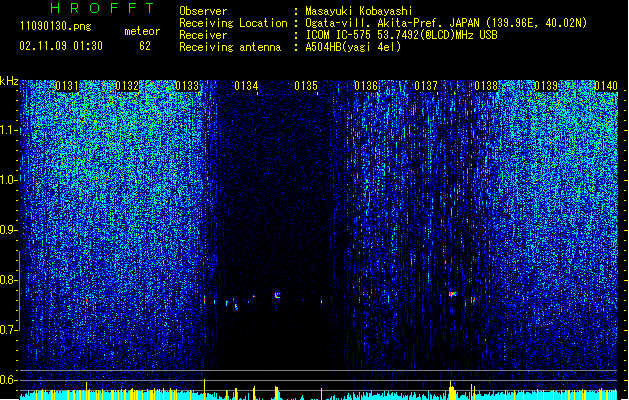This screenshot has width=629, height=400.
Task: Click the 0138 time marker
Action: [x=486, y=86]
